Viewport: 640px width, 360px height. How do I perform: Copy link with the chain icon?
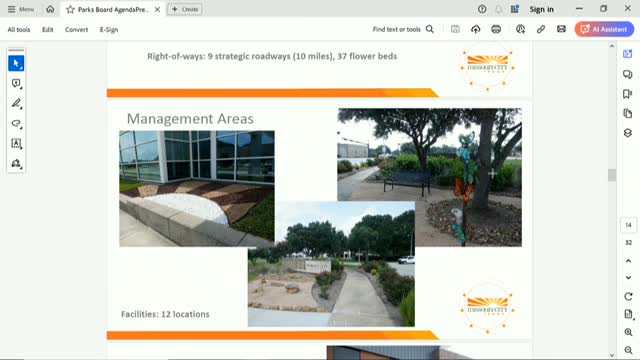tap(541, 29)
